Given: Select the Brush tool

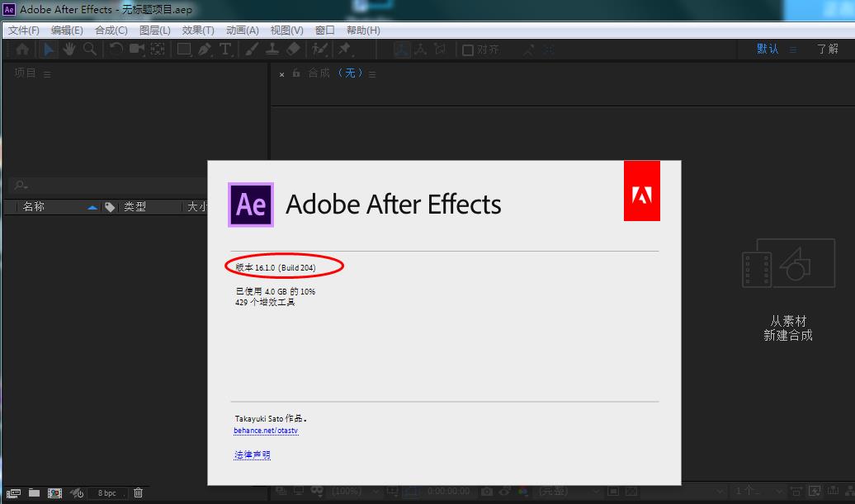Looking at the screenshot, I should tap(252, 49).
